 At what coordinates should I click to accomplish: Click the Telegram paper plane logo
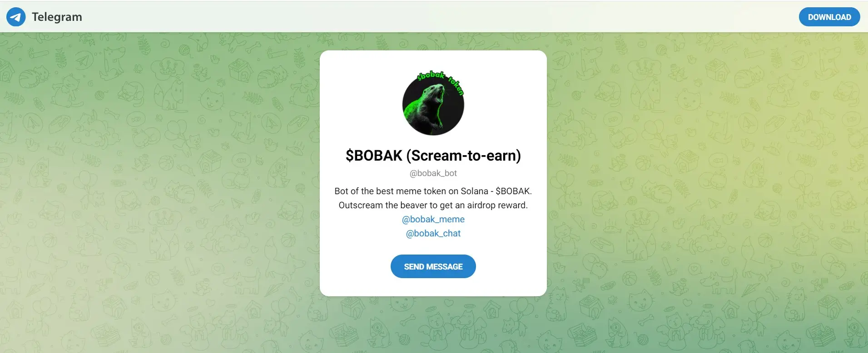(16, 17)
